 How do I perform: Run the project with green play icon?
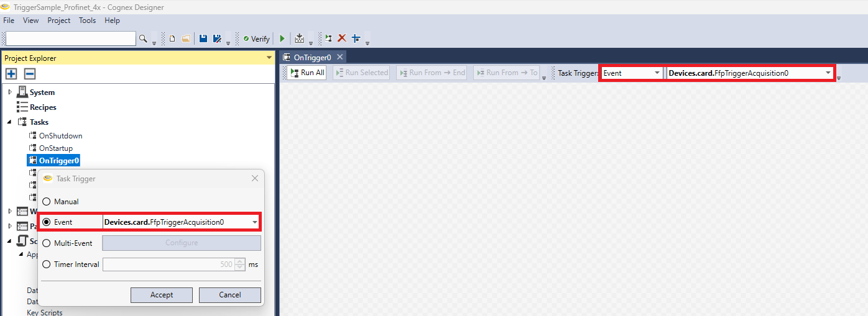(282, 38)
